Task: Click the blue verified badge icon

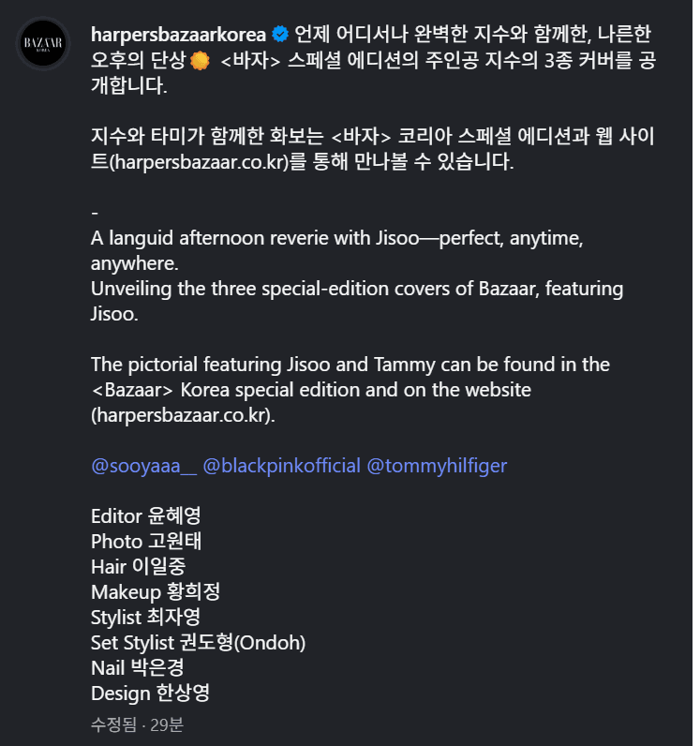Action: [280, 36]
